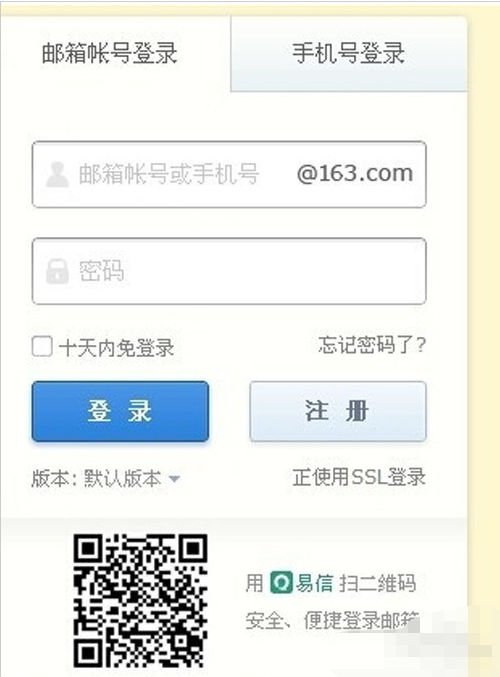Click the green 易信 app icon

pyautogui.click(x=281, y=583)
